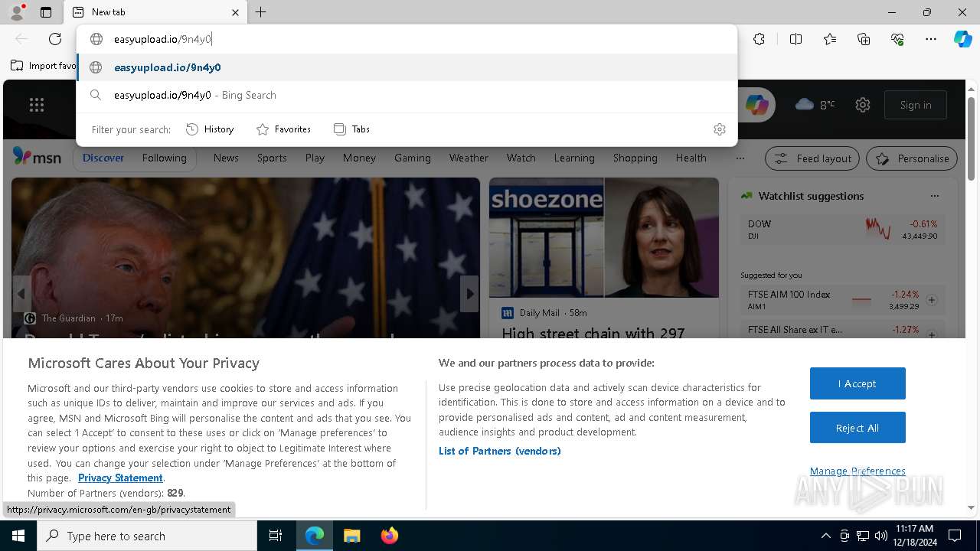Image resolution: width=980 pixels, height=551 pixels.
Task: Click the page vertical scrollbar
Action: [971, 138]
